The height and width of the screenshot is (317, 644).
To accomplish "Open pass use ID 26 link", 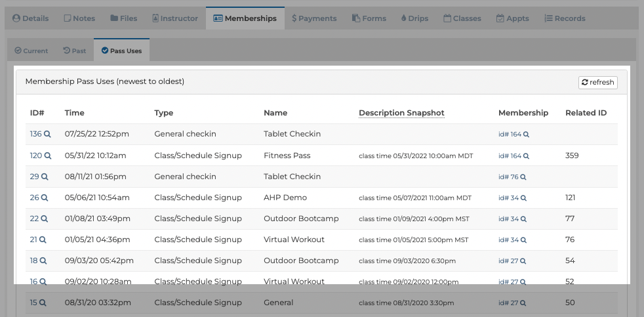I will click(x=34, y=198).
